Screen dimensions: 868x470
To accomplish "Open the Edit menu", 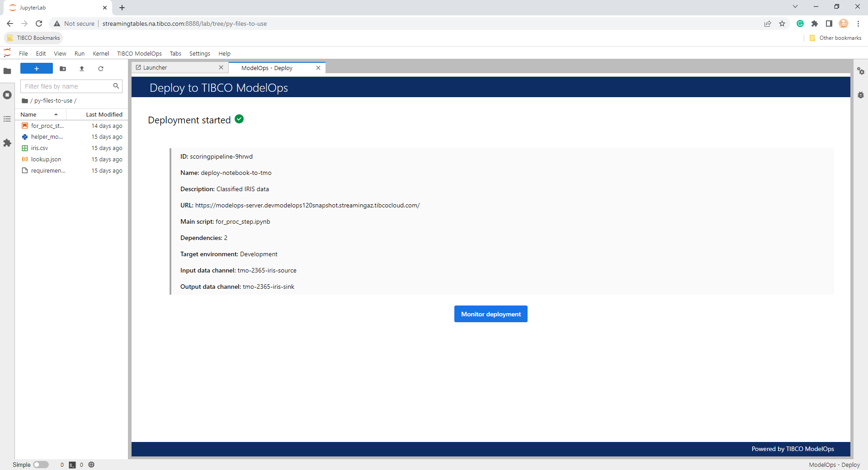I will (x=41, y=53).
